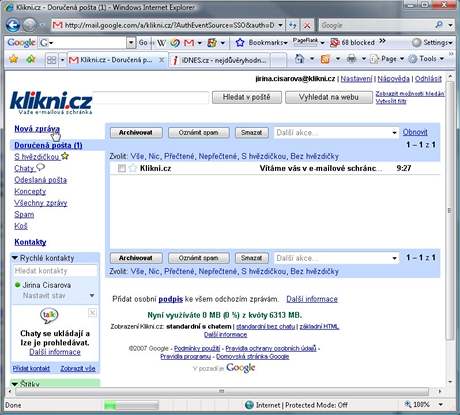Click the page loading progress bar
The height and width of the screenshot is (415, 460).
131,405
